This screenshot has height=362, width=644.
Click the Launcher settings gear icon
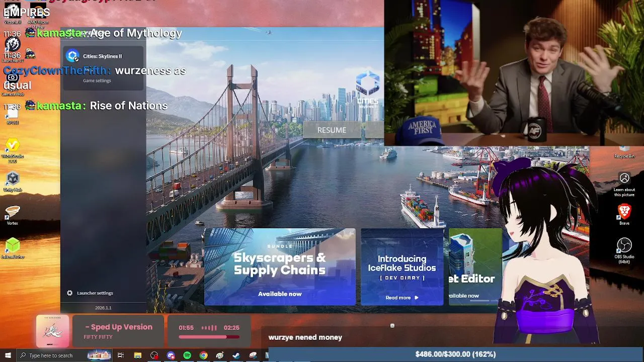(x=70, y=293)
